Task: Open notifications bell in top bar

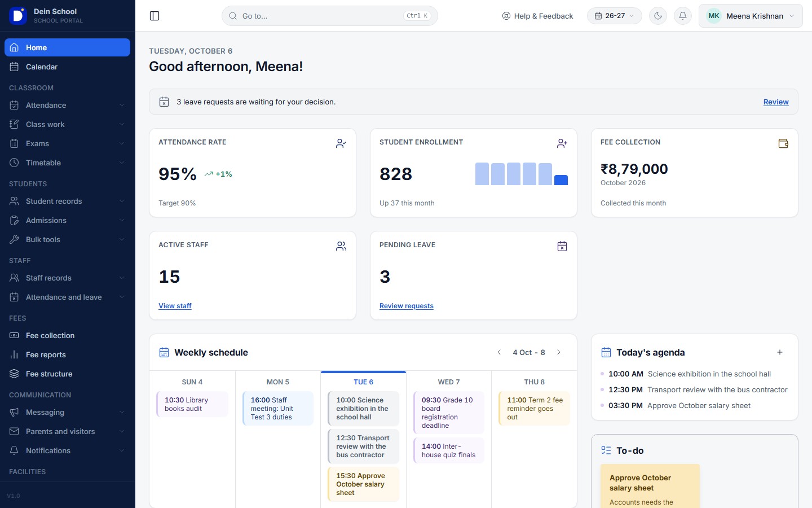Action: coord(683,16)
